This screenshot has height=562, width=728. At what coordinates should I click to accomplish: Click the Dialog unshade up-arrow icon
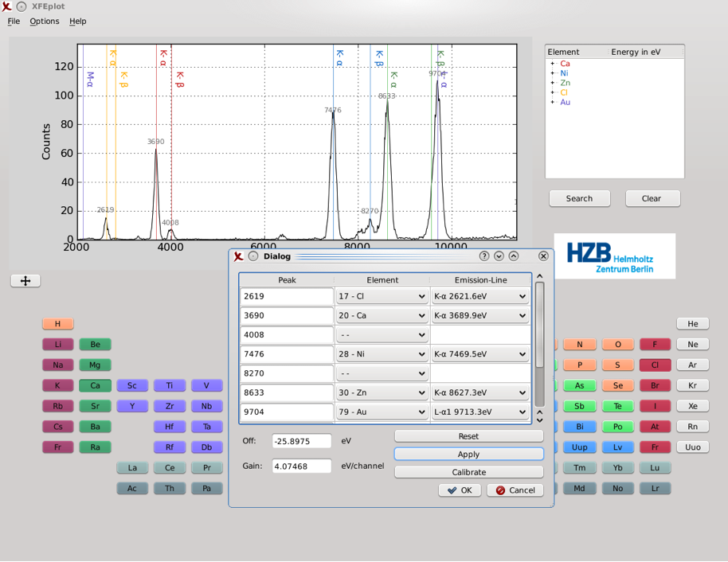514,256
